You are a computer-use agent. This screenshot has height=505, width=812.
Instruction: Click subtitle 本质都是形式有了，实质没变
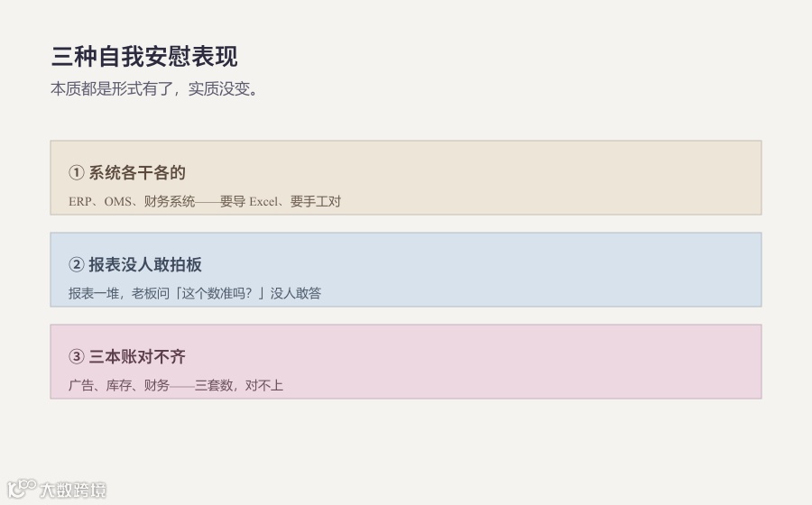(153, 88)
